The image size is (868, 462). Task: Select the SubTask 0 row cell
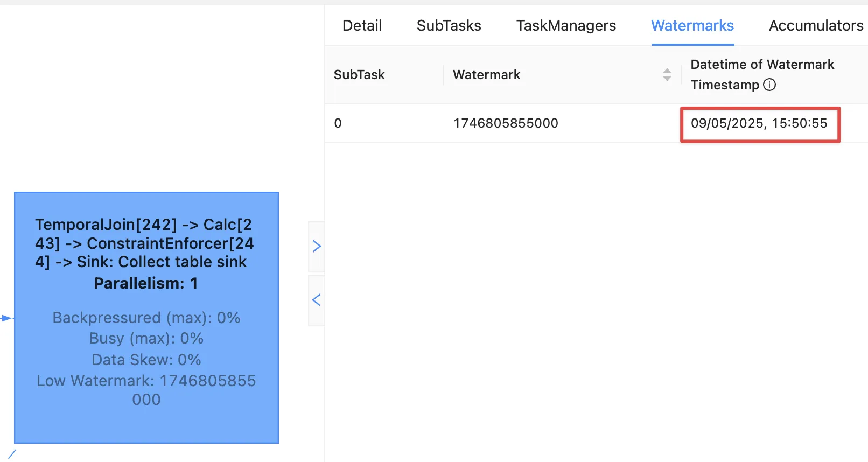pos(338,123)
